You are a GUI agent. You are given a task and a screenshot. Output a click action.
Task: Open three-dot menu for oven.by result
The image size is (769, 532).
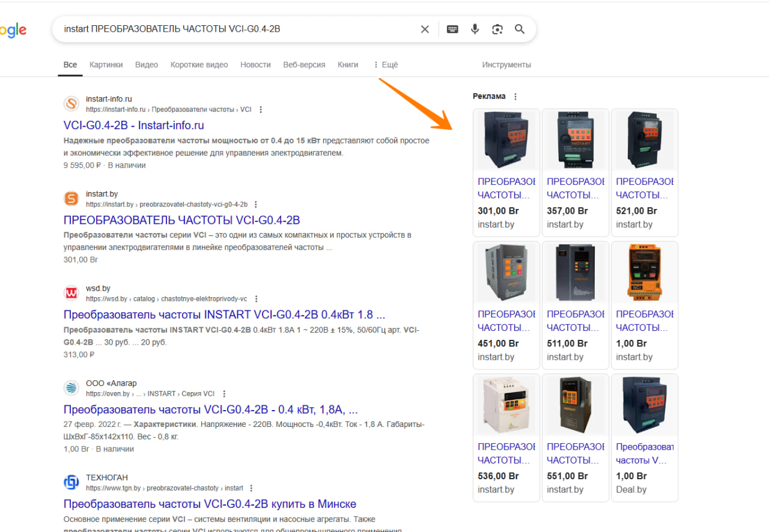(224, 394)
